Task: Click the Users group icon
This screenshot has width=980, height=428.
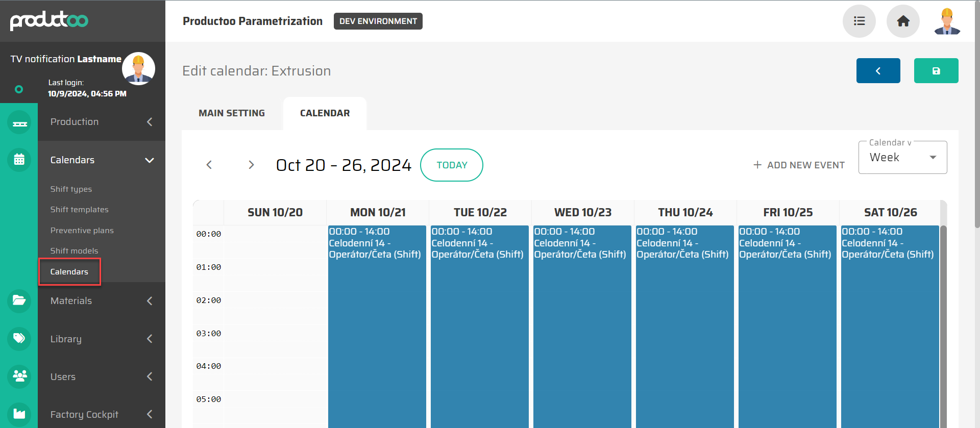Action: pos(19,376)
